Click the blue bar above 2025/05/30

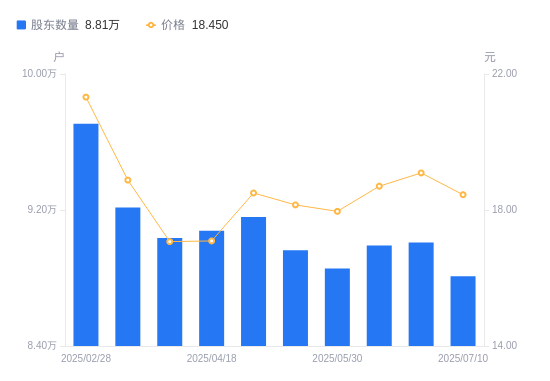[337, 307]
